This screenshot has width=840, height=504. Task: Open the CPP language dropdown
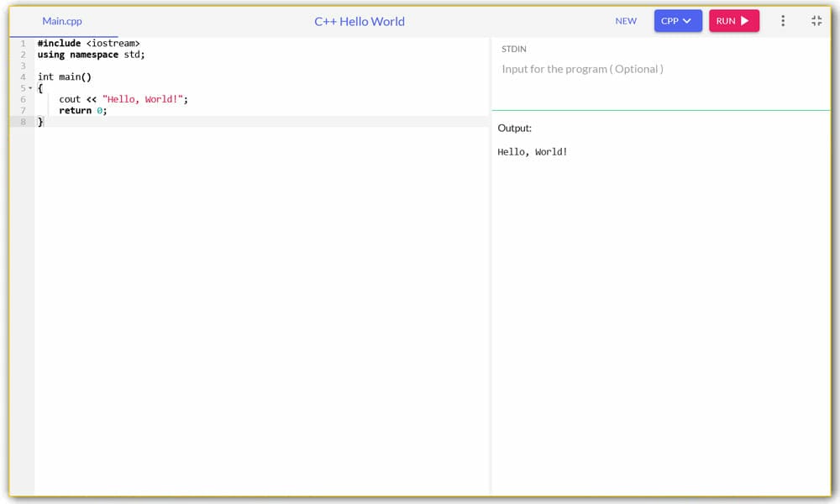click(677, 21)
